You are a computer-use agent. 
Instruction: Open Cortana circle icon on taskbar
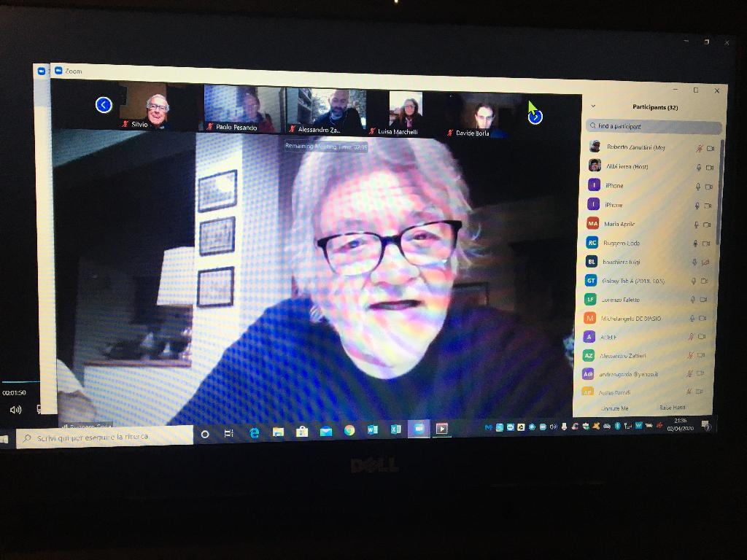[x=205, y=434]
